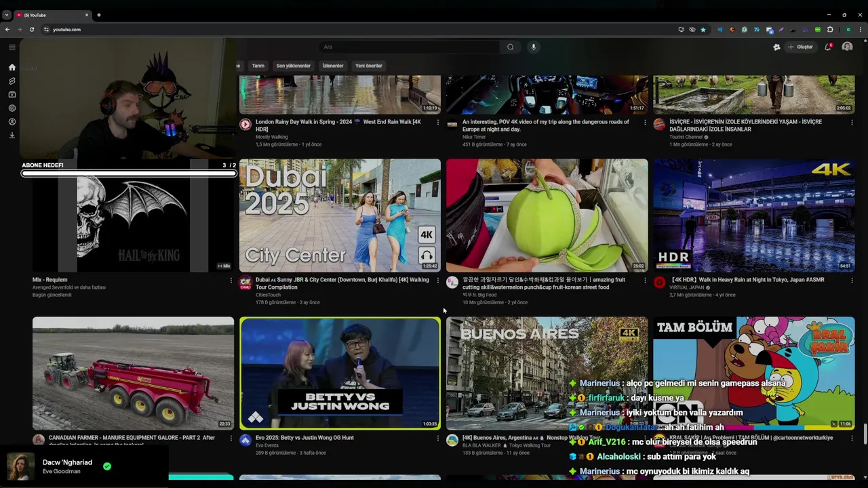This screenshot has width=868, height=488.
Task: Open a new browser tab with plus
Action: click(99, 15)
